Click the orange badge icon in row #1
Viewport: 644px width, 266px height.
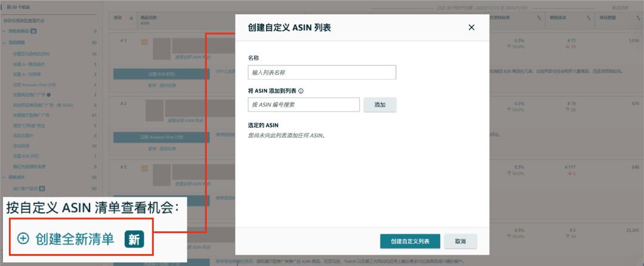click(x=144, y=42)
